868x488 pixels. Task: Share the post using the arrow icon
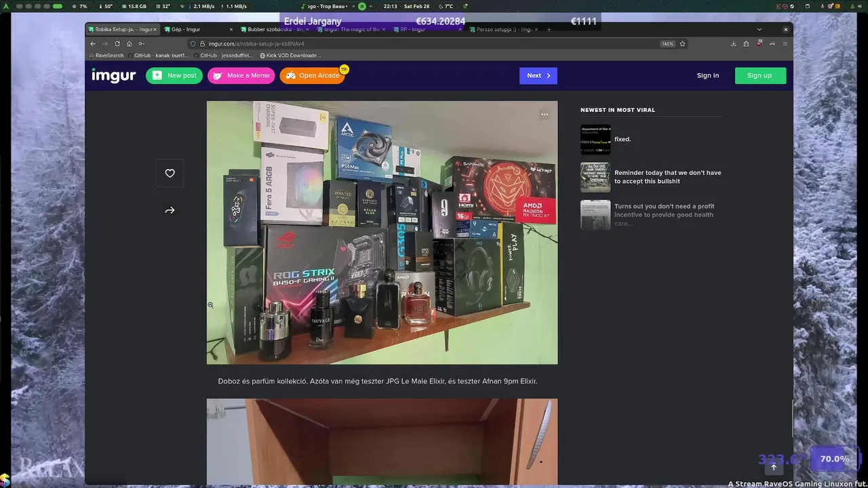point(170,210)
